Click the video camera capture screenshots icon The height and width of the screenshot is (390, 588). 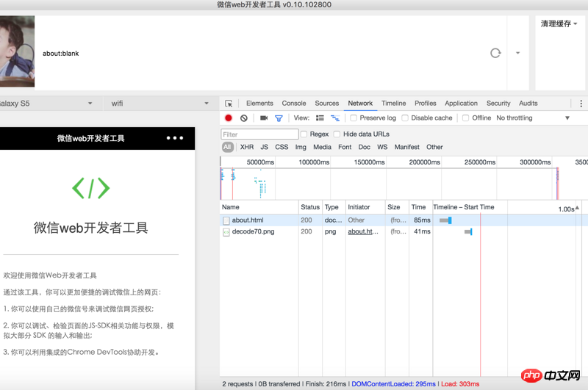coord(264,118)
